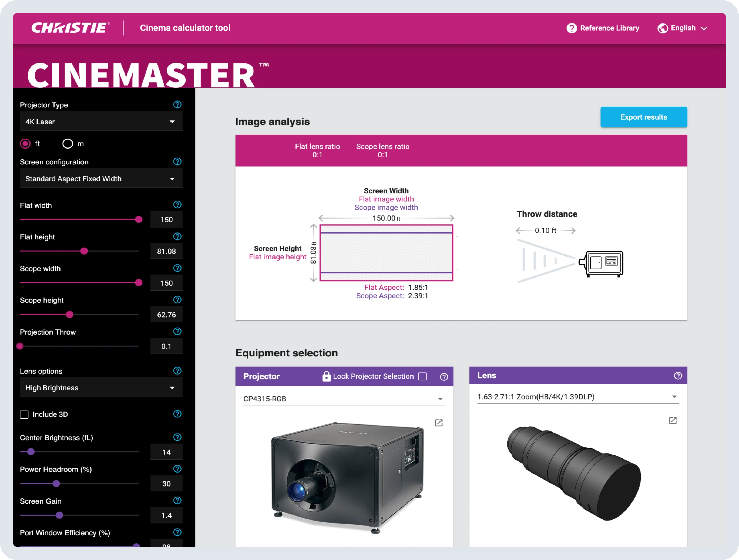Image resolution: width=739 pixels, height=560 pixels.
Task: Open Projector Type help icon
Action: point(177,104)
